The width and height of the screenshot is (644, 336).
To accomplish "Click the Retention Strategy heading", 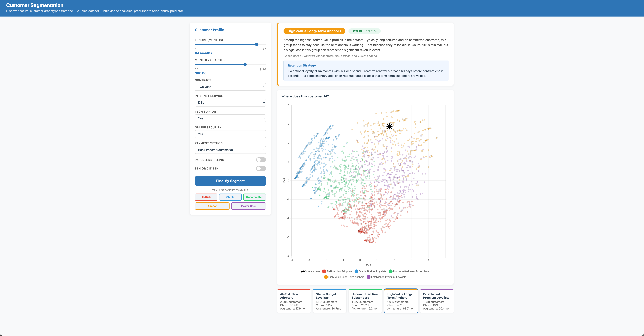I will click(x=302, y=65).
